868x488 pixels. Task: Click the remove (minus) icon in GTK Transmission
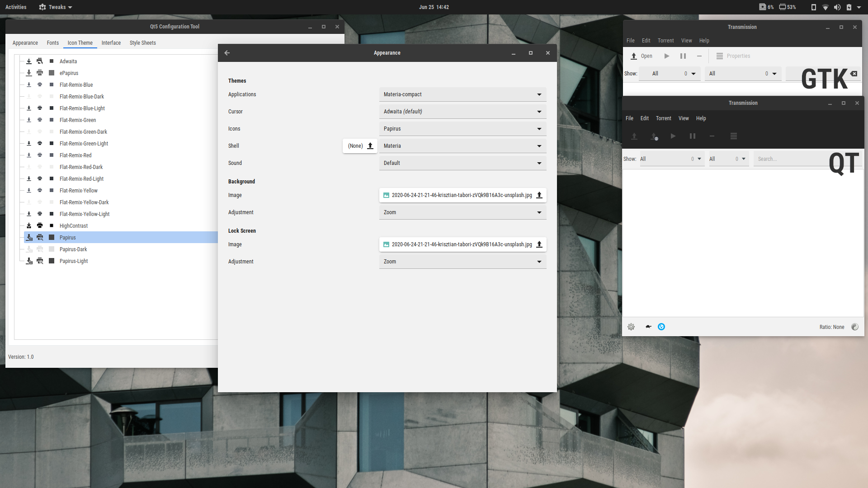699,56
